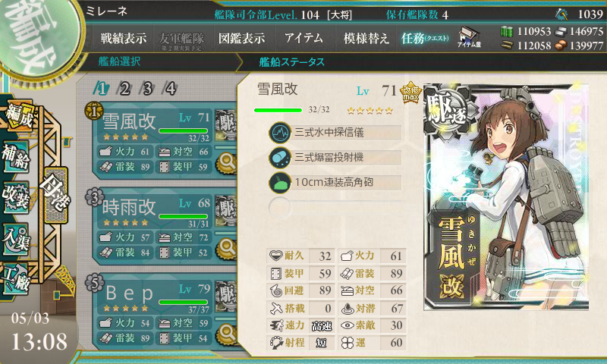The width and height of the screenshot is (607, 364).
Task: Click the 模様替え furniture menu
Action: click(x=366, y=38)
